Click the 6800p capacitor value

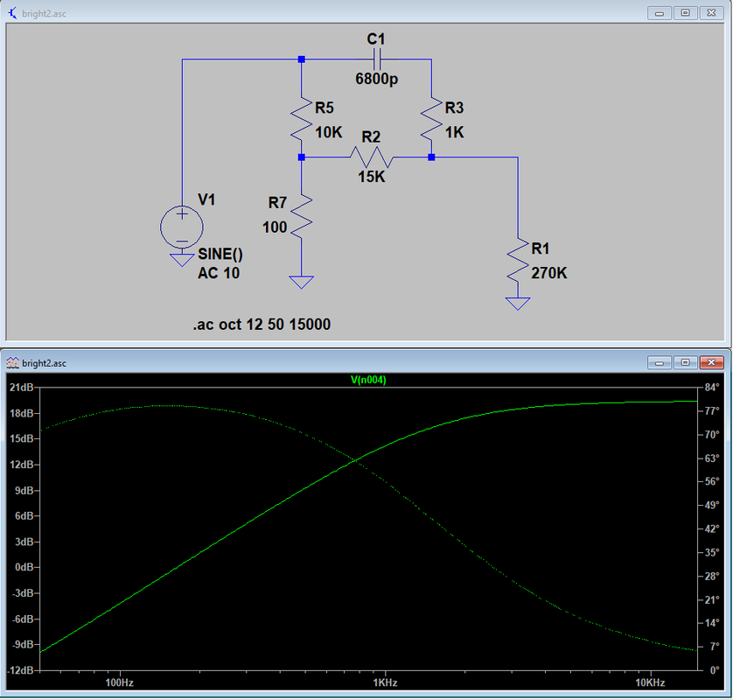point(377,79)
